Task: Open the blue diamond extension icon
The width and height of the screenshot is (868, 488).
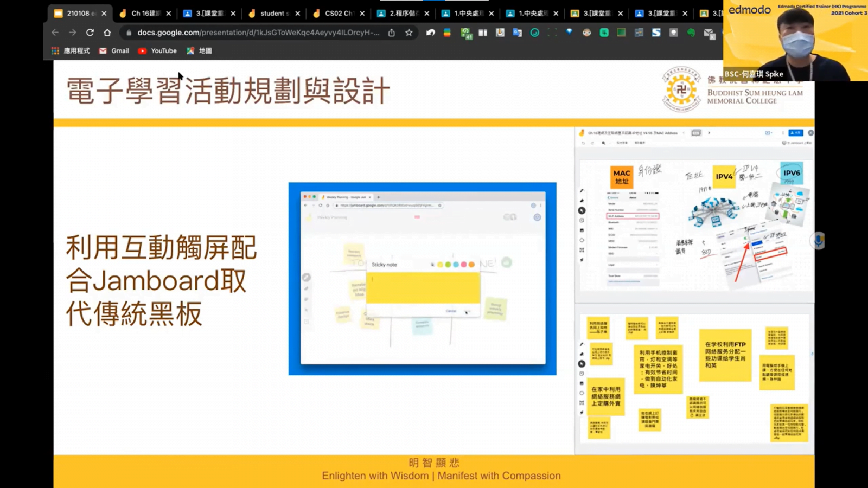Action: pos(569,32)
